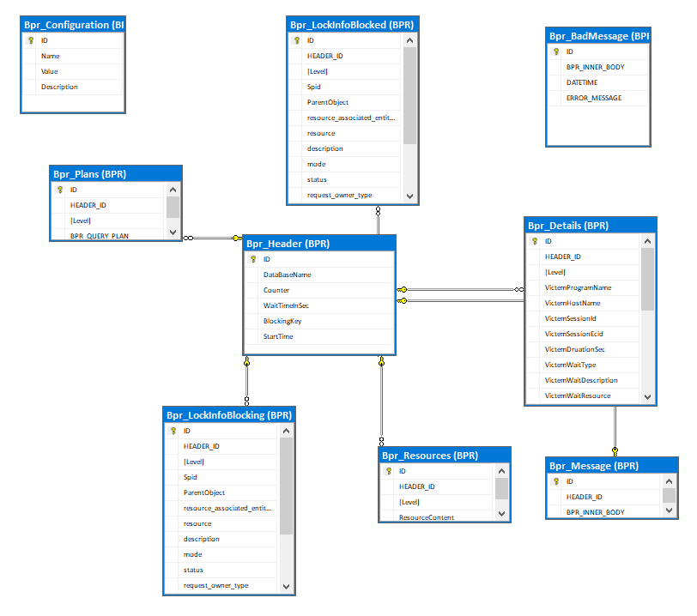Click the scrollbar thumb in Bpr_LockInfoBlocking table
697x616 pixels.
pyautogui.click(x=287, y=486)
